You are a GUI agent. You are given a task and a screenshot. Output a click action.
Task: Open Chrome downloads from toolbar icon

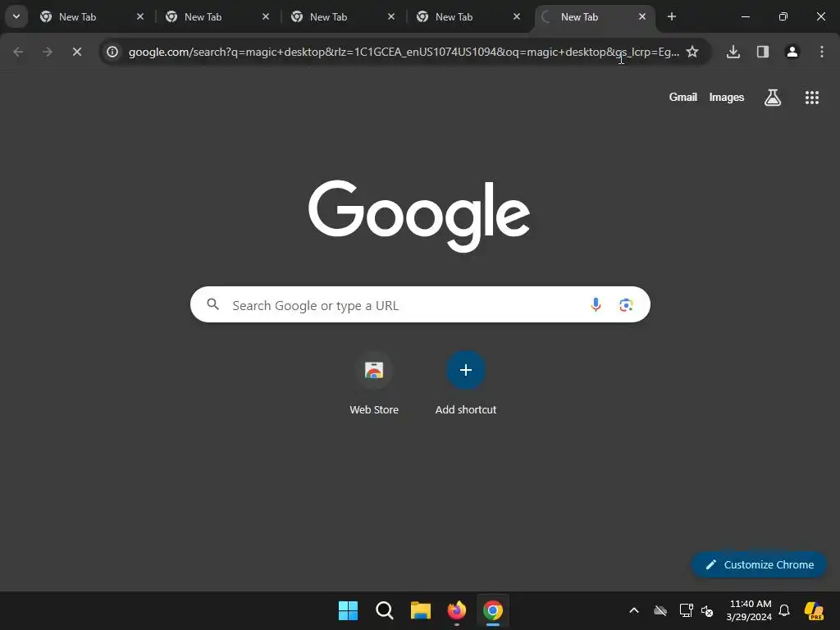(733, 52)
